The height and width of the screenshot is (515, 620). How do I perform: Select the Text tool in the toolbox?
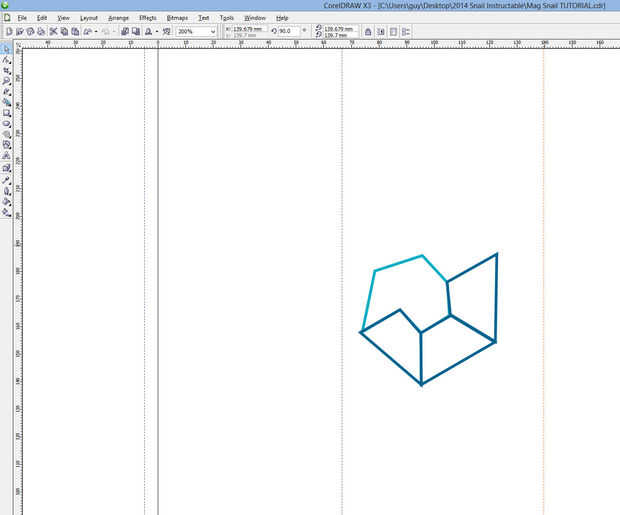point(6,156)
